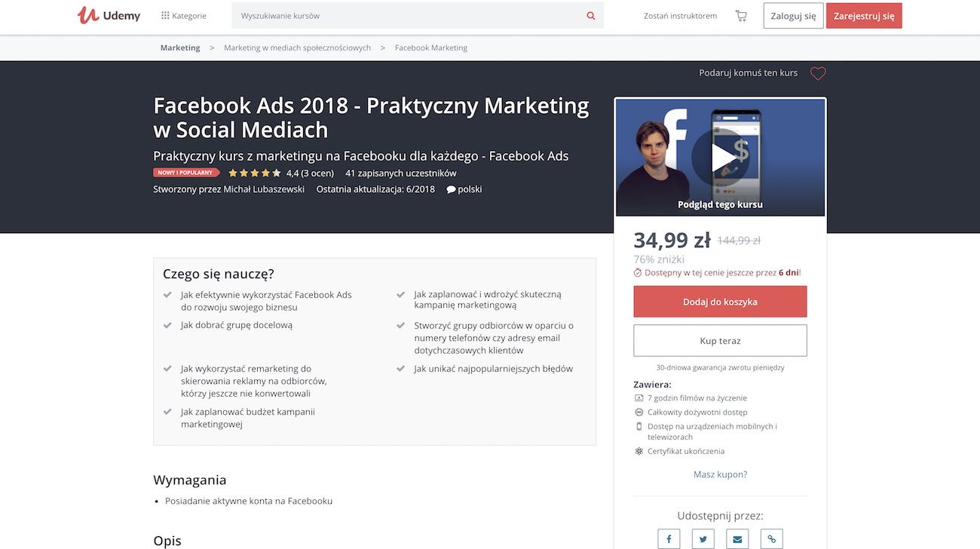Click 'Jak unikać najpopularniejszych błędów' item
This screenshot has height=549, width=980.
tap(494, 369)
